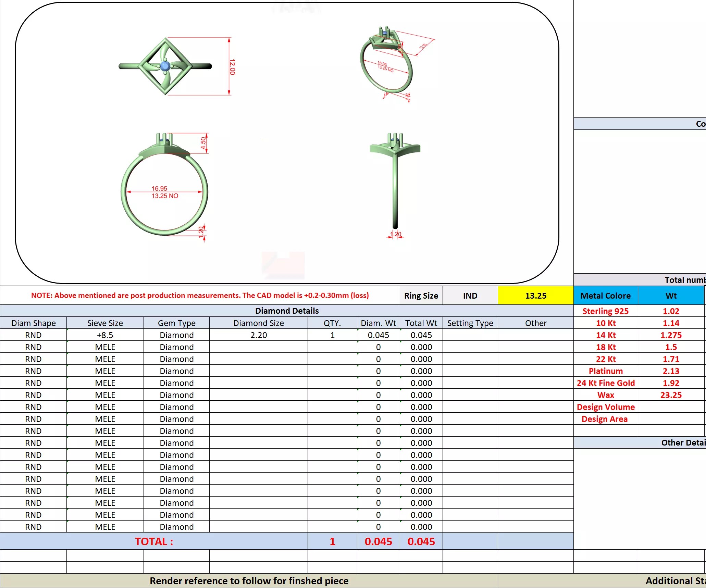
Task: Click the 2.20 diamond size cell
Action: [258, 335]
